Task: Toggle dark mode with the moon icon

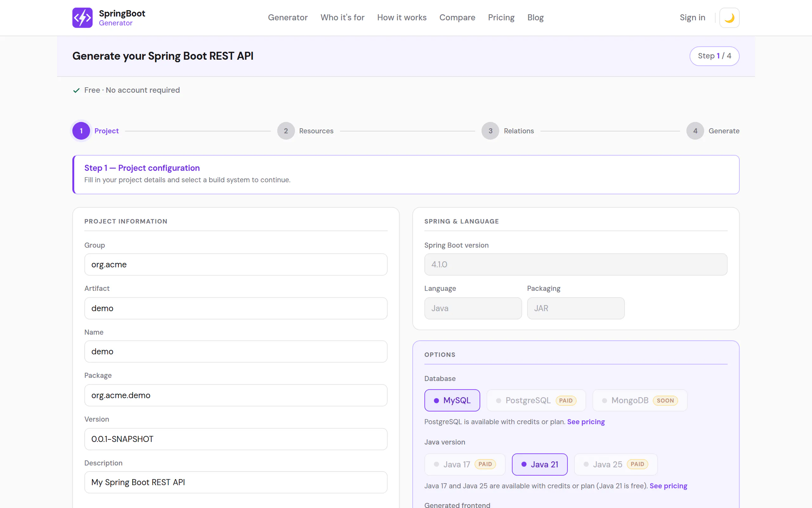Action: [730, 17]
